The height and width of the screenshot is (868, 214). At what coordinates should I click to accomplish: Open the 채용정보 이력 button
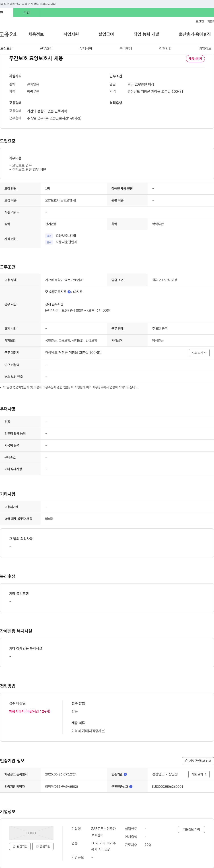click(x=191, y=829)
